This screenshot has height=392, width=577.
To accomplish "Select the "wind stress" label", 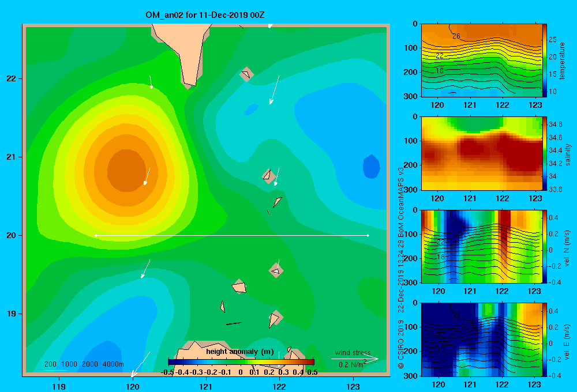I will pos(353,353).
